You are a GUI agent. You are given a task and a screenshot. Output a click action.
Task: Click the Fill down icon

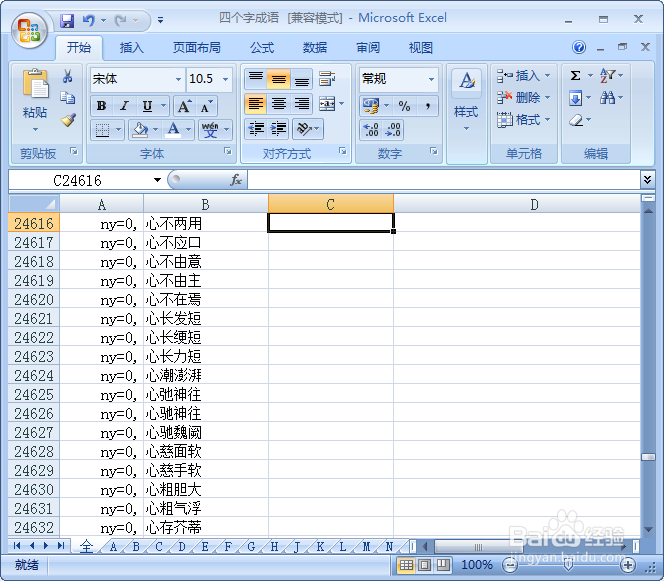[x=575, y=98]
